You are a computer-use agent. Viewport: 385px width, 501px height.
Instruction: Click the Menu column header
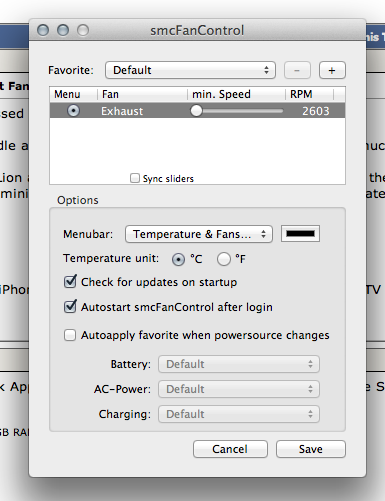(73, 94)
